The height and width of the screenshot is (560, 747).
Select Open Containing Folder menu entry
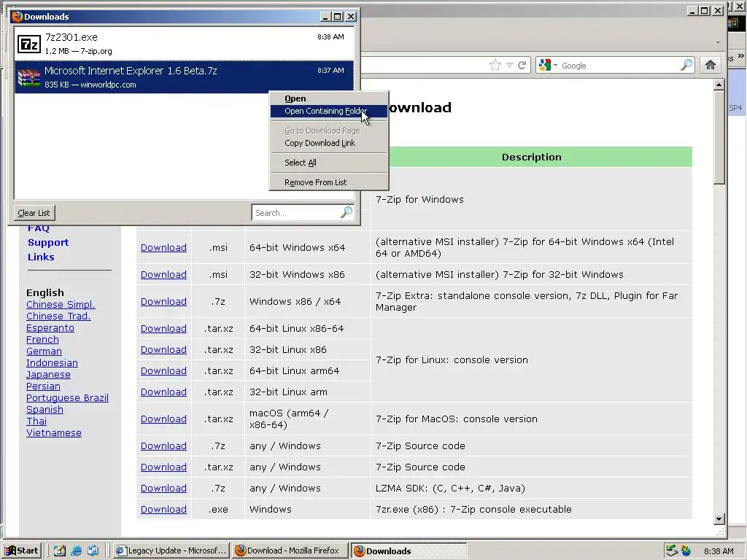(329, 111)
